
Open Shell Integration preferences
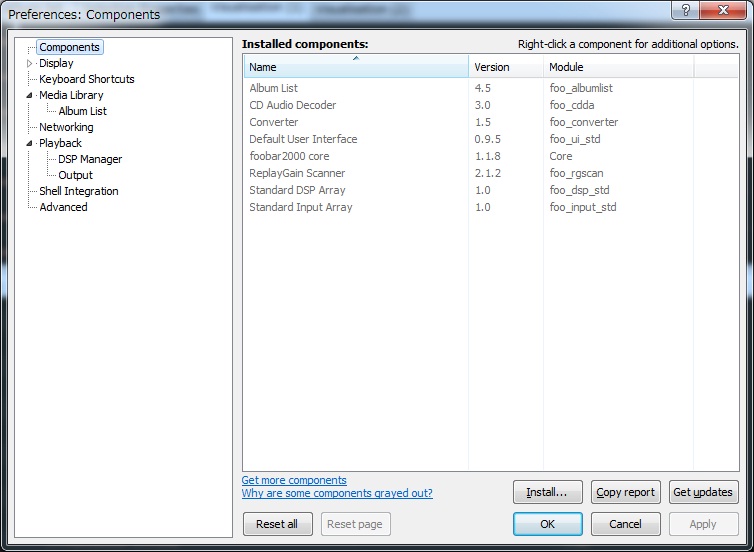point(79,191)
